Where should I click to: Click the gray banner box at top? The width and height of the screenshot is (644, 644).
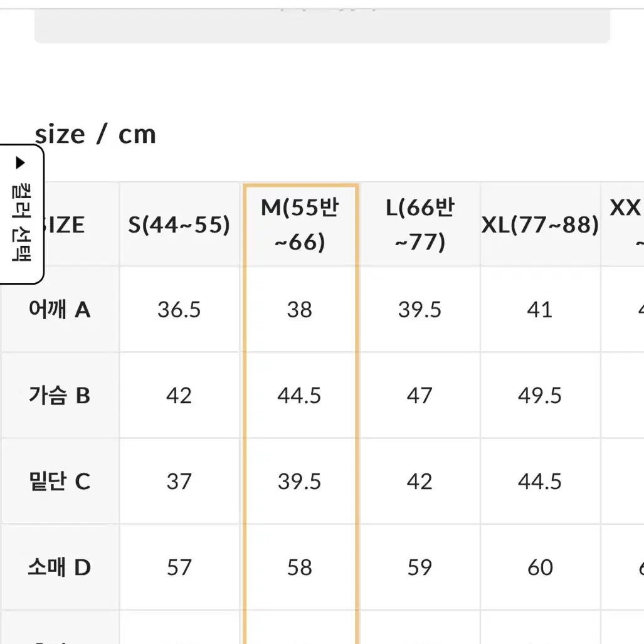(322, 26)
